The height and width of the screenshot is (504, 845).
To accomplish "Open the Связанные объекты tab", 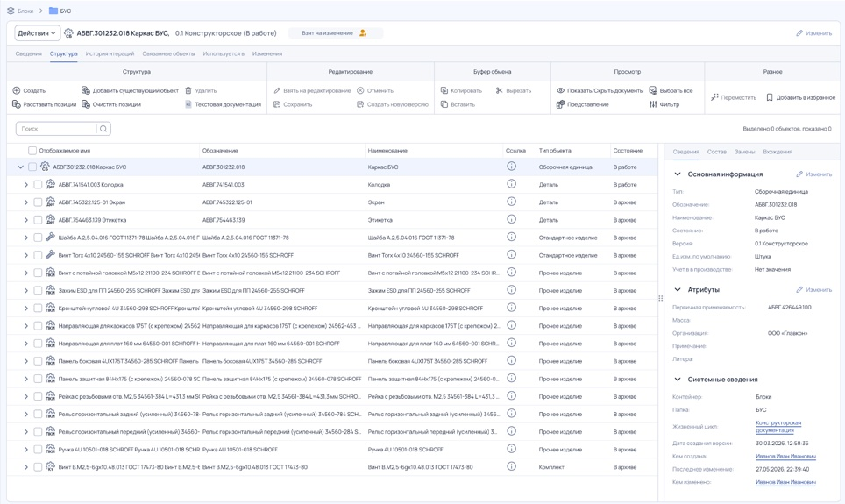I will coord(168,53).
